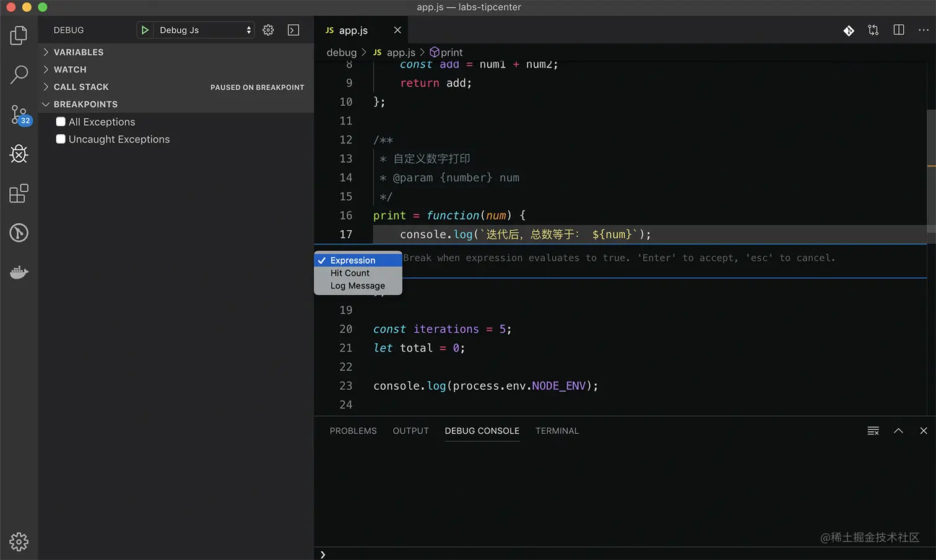936x560 pixels.
Task: Close the bottom panel
Action: (x=924, y=431)
